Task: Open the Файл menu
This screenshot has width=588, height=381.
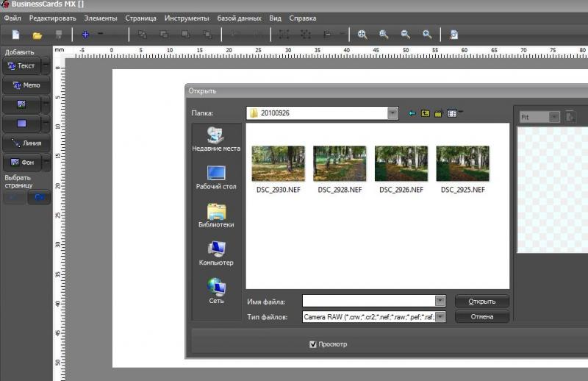Action: coord(12,18)
